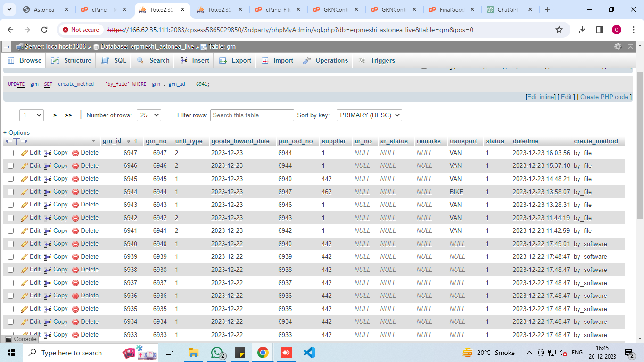Image resolution: width=644 pixels, height=362 pixels.
Task: Tick checkbox for row 6945
Action: coord(10,179)
